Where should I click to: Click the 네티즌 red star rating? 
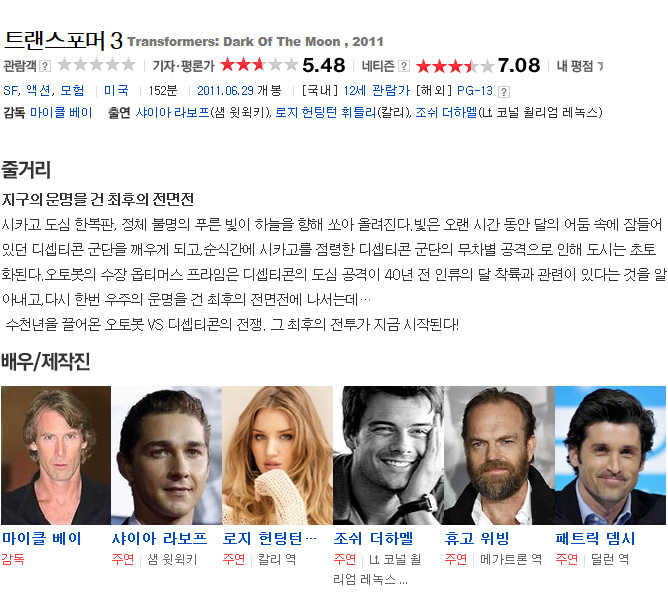pos(455,66)
